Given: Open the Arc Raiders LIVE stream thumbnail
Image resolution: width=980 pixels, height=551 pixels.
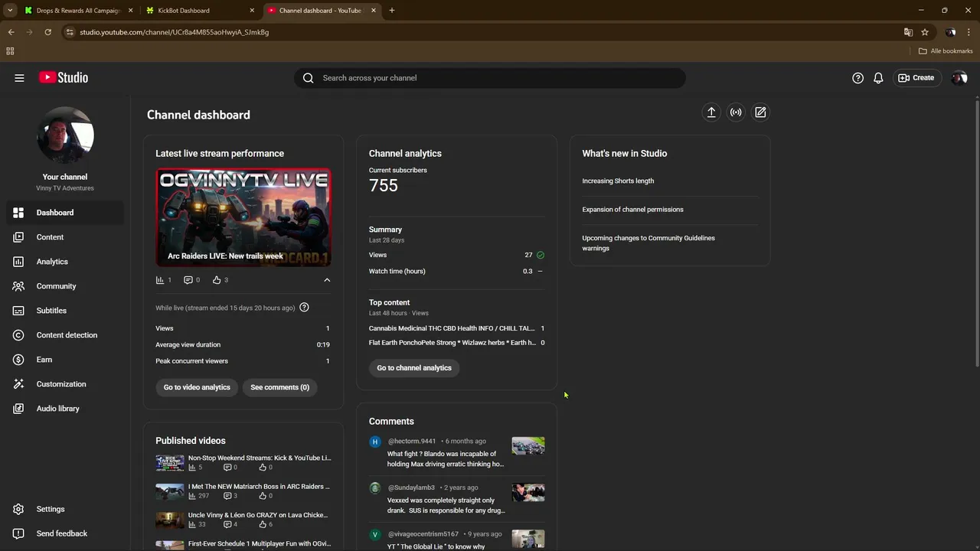Looking at the screenshot, I should tap(243, 217).
